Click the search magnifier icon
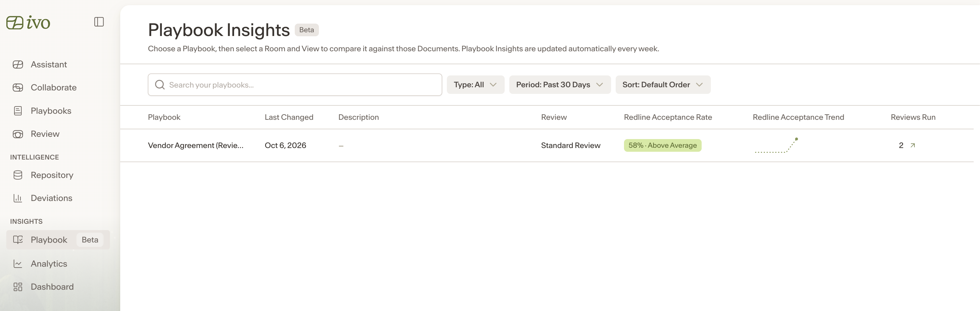Viewport: 980px width, 311px height. click(160, 85)
